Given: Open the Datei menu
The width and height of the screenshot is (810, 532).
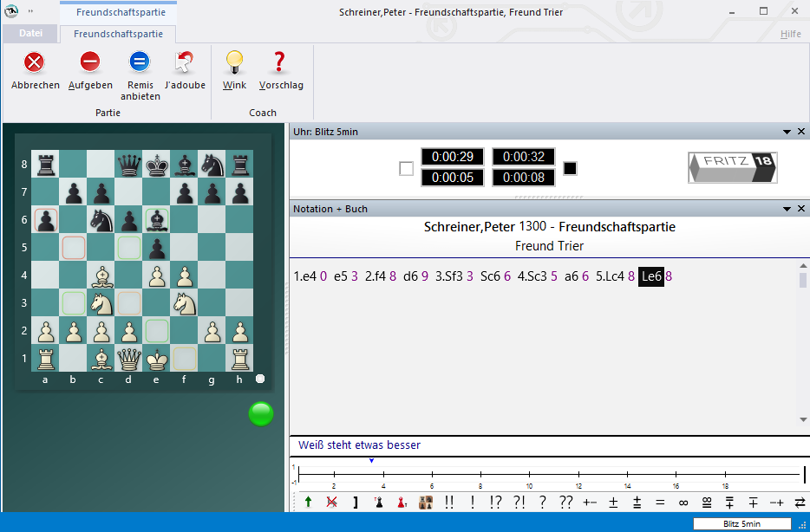Looking at the screenshot, I should pyautogui.click(x=30, y=34).
